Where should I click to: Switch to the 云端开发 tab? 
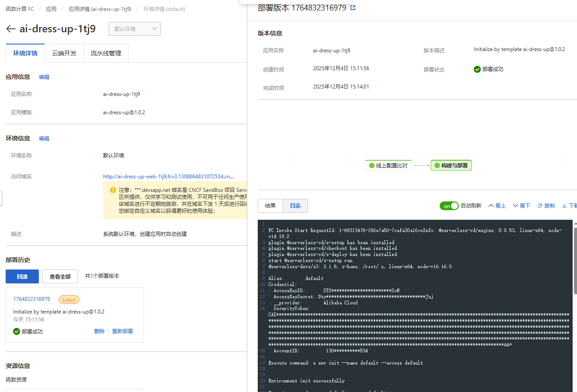click(x=64, y=53)
